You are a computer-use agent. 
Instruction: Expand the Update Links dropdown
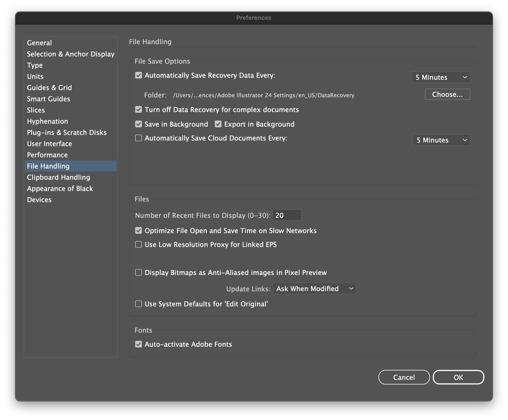coord(314,288)
